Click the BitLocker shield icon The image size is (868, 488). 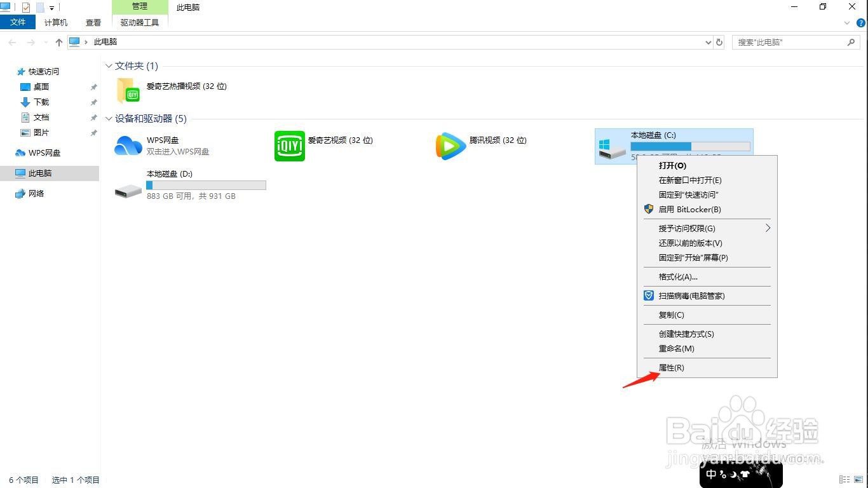[x=649, y=209]
